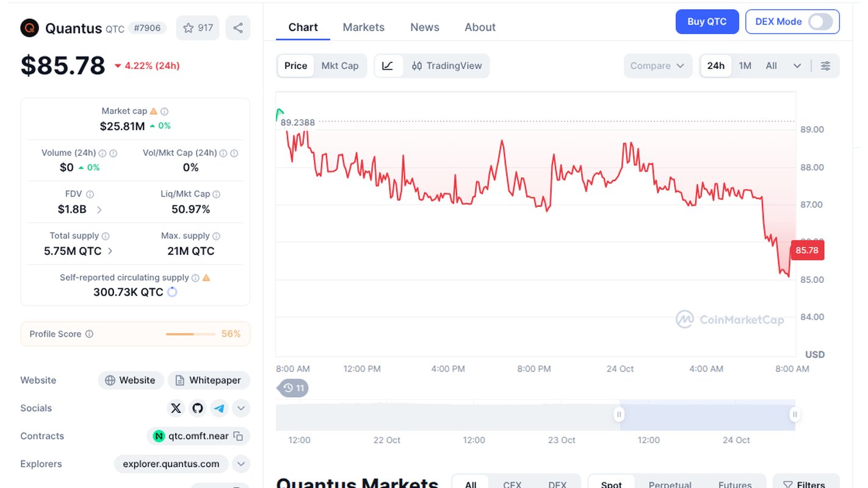Switch to TradingView chart mode
The width and height of the screenshot is (868, 488).
point(447,66)
